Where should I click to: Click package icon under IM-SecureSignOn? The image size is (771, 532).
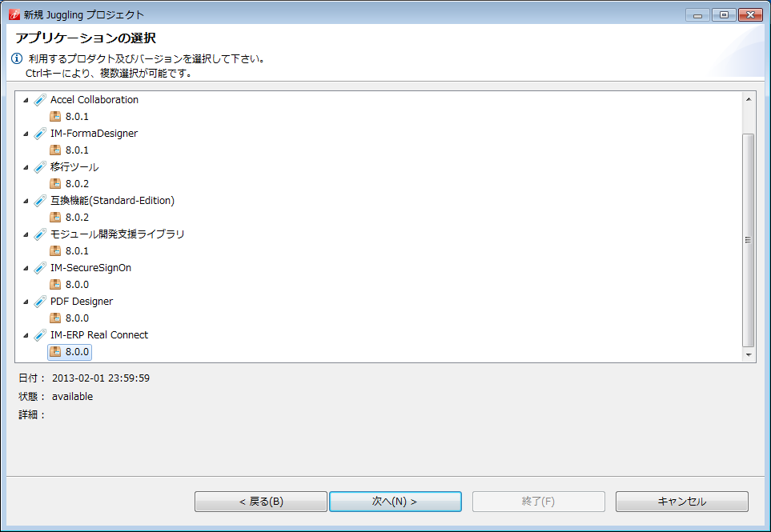tap(55, 285)
